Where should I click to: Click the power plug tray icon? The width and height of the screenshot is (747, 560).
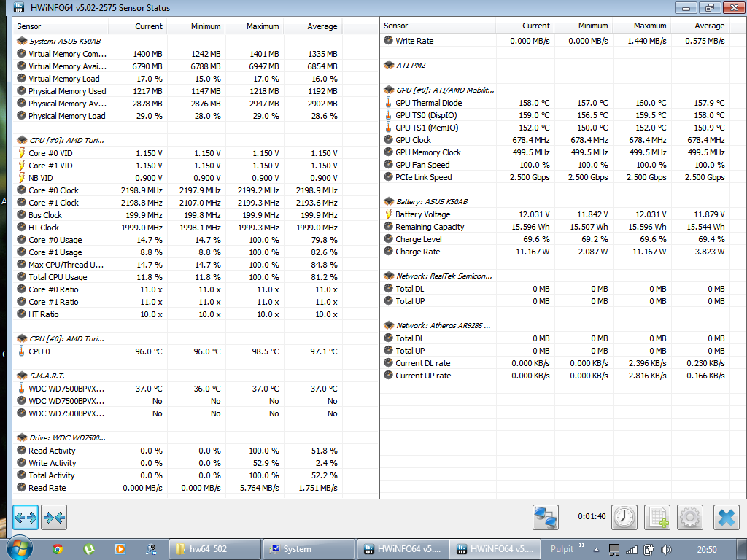pos(649,550)
